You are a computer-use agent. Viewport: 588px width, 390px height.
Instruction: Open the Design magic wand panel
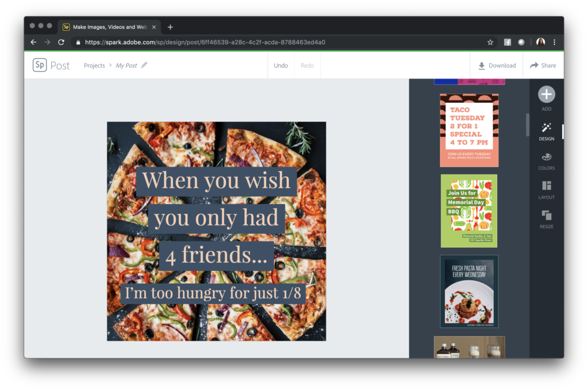click(546, 128)
